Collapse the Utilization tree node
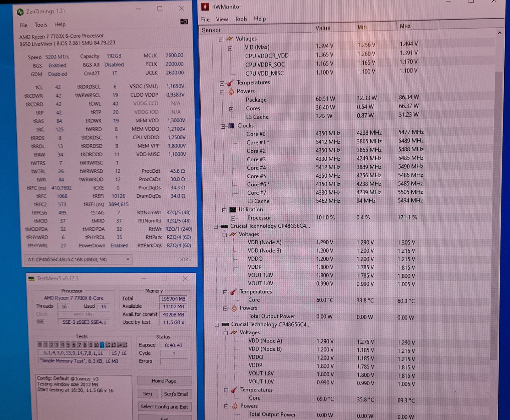Screen dimensions: 510x420 [x=224, y=210]
